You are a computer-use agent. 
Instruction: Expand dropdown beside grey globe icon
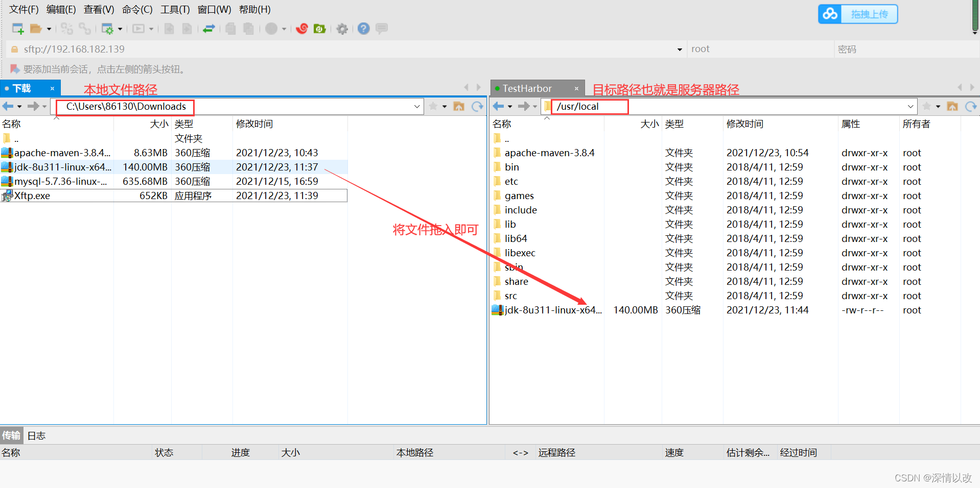(284, 29)
